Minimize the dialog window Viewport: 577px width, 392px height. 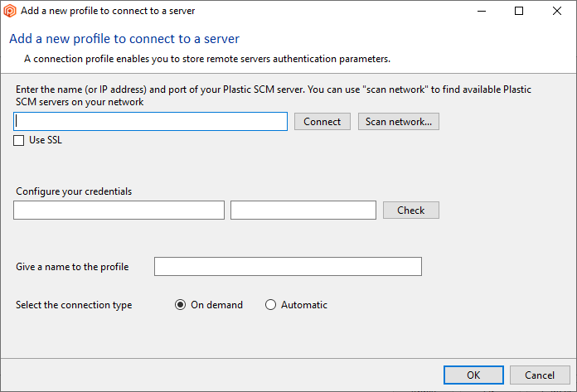[x=482, y=11]
